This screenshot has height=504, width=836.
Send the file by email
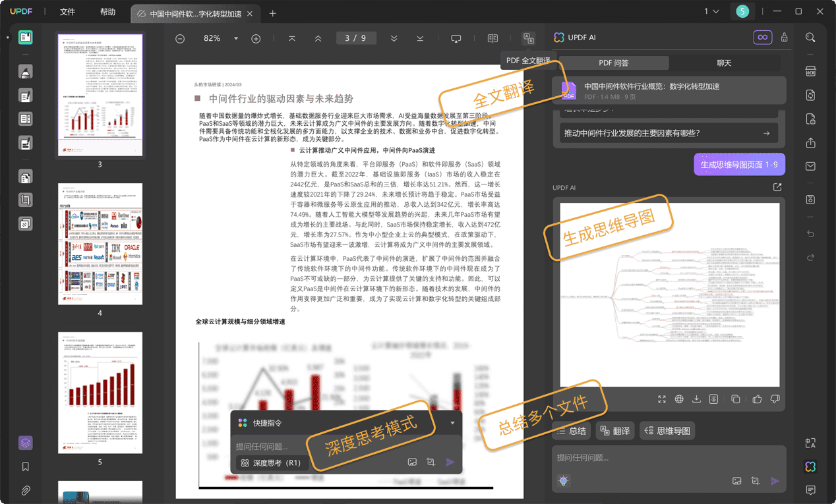(811, 166)
